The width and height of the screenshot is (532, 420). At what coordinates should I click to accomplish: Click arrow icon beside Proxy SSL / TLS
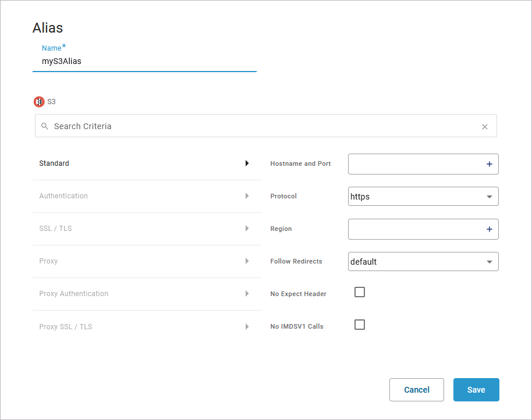247,327
